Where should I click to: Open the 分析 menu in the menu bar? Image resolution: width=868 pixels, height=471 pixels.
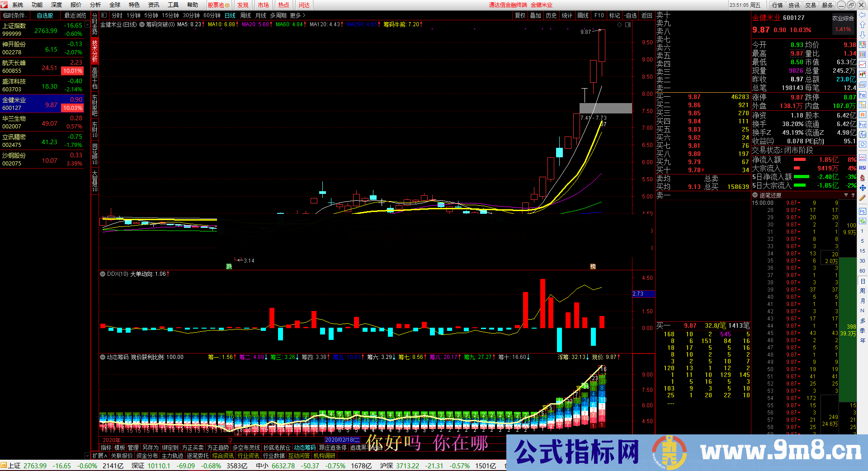(x=95, y=5)
